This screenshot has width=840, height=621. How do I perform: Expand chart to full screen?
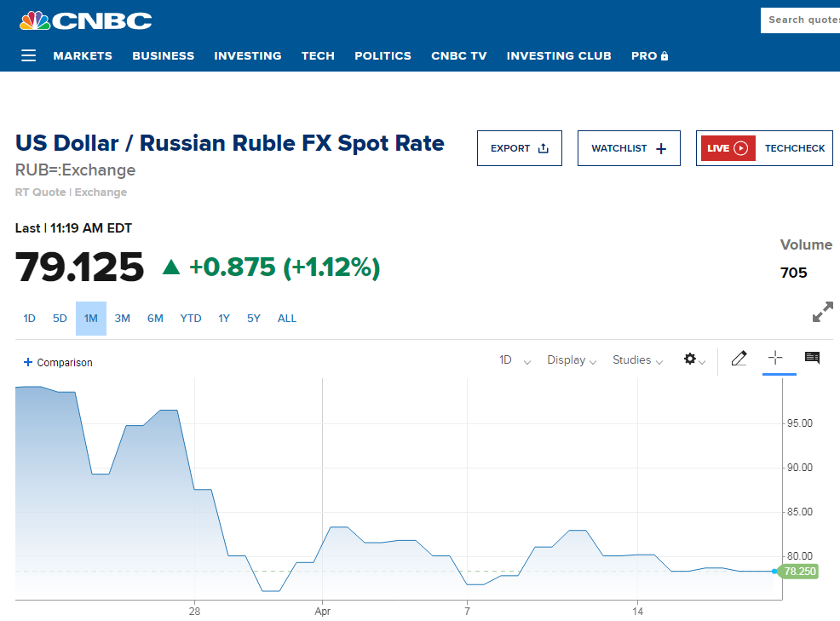coord(823,312)
